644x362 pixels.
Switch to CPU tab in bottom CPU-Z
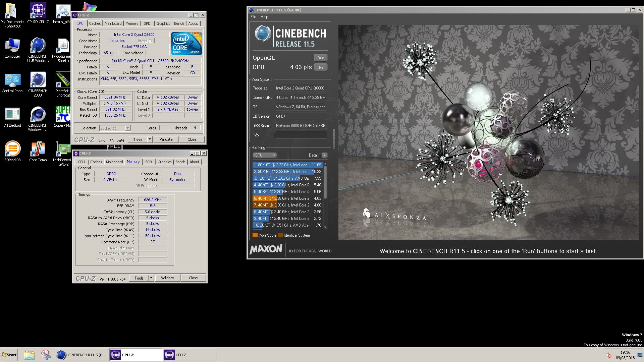click(81, 162)
